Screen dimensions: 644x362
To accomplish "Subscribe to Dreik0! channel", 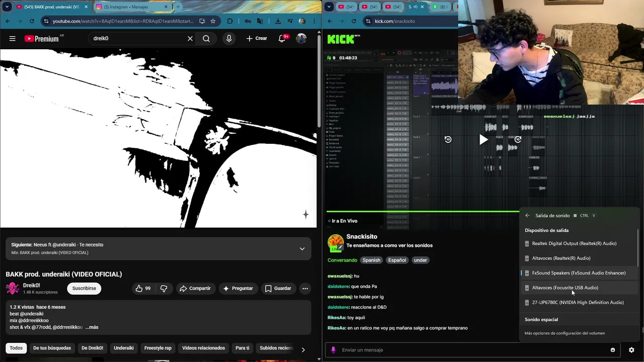I will click(84, 288).
